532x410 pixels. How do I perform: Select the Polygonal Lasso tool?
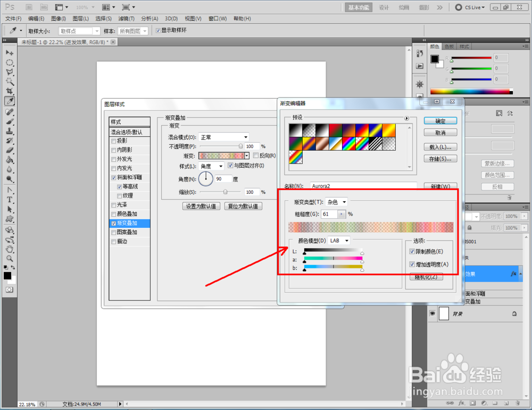10,72
